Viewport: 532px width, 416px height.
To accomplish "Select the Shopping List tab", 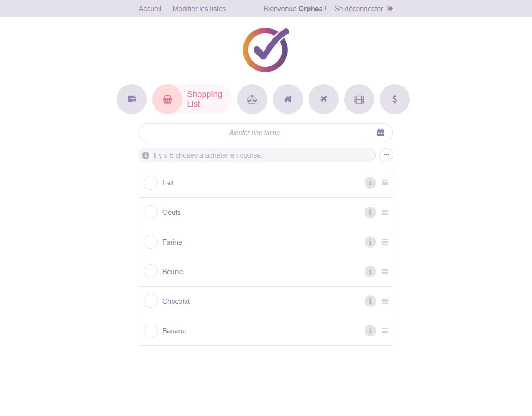I will (x=192, y=99).
